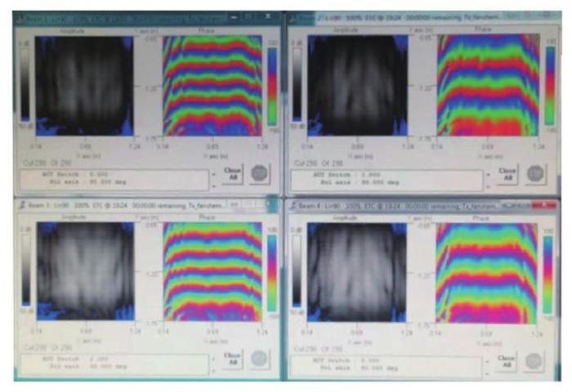Select the Amplitude plot in Beam 2
This screenshot has height=392, width=572.
click(x=358, y=86)
